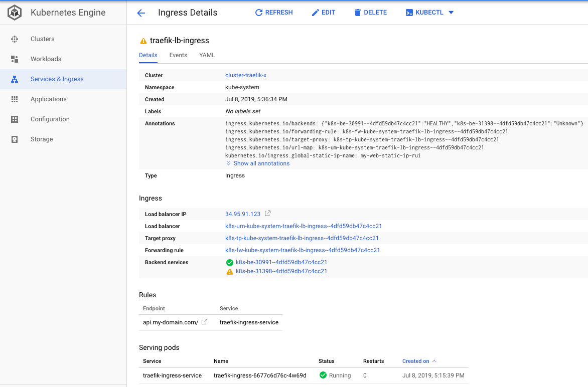The image size is (588, 387).
Task: Click the Kubernetes Engine logo icon
Action: [x=15, y=13]
